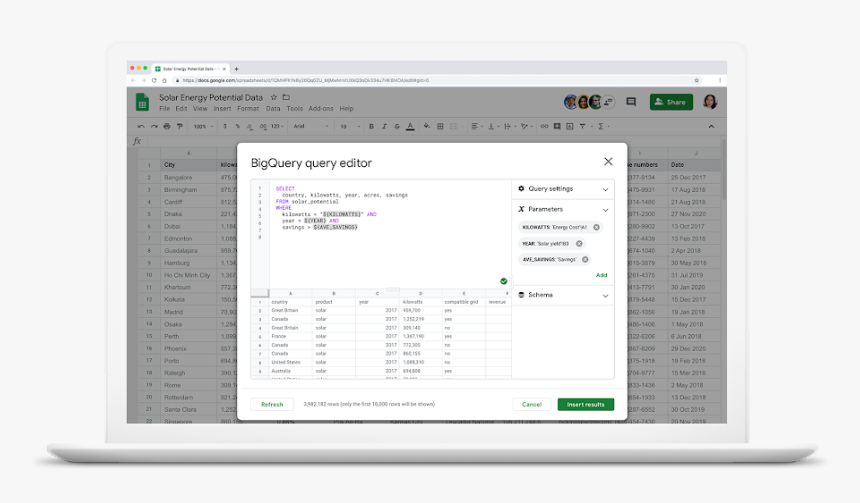Open the functions sigma dropdown
Image resolution: width=860 pixels, height=503 pixels.
coord(603,126)
